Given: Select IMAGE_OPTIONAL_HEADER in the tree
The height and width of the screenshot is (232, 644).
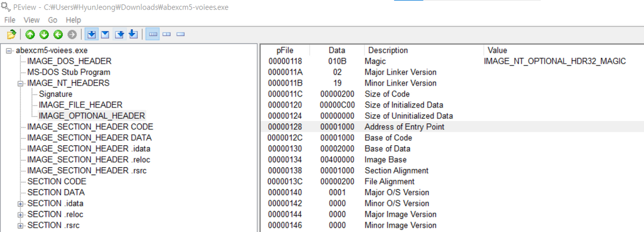Looking at the screenshot, I should (92, 116).
